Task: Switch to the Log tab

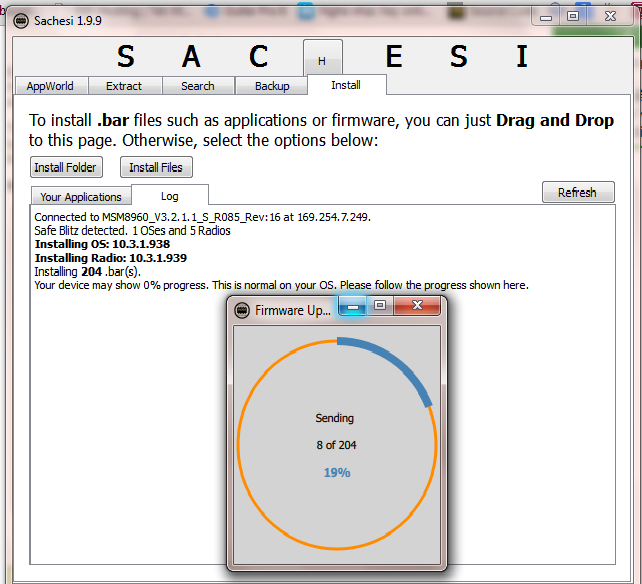Action: pos(170,196)
